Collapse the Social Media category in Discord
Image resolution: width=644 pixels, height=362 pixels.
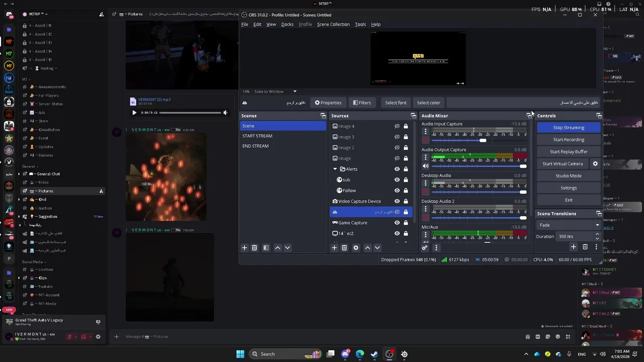point(33,261)
